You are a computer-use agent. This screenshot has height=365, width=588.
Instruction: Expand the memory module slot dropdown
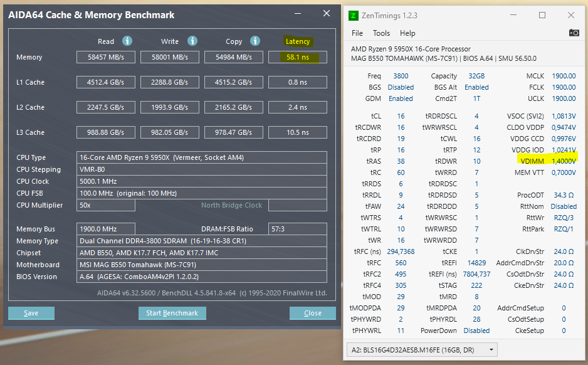tap(423, 349)
